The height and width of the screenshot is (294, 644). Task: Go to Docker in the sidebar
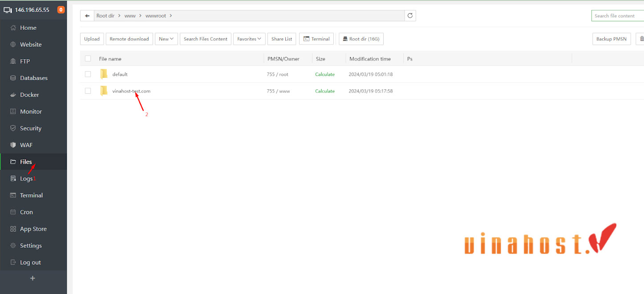tap(29, 95)
